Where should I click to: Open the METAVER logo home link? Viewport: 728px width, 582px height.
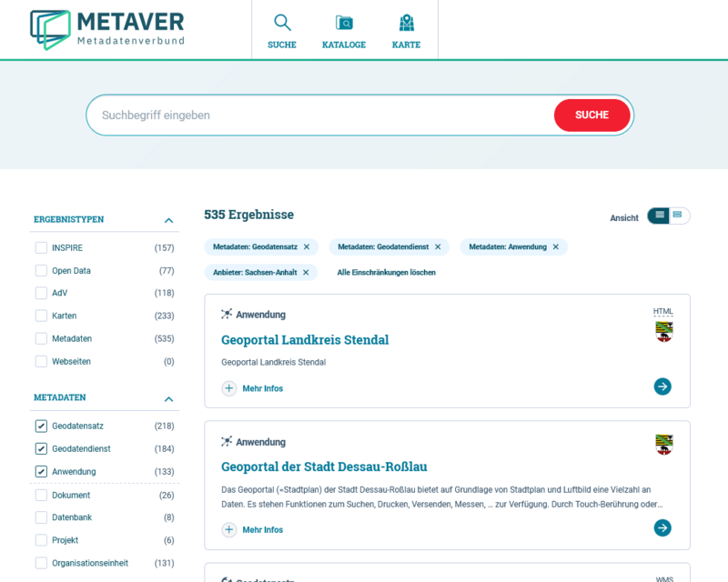107,29
